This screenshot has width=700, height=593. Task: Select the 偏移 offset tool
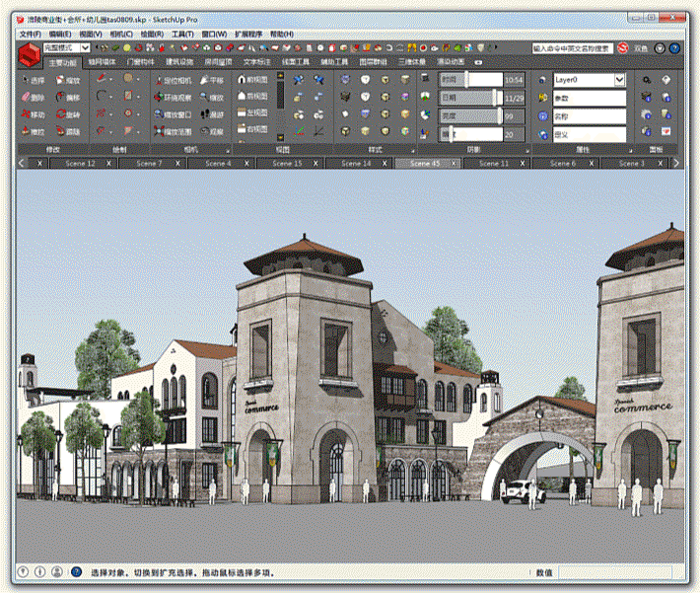(68, 97)
